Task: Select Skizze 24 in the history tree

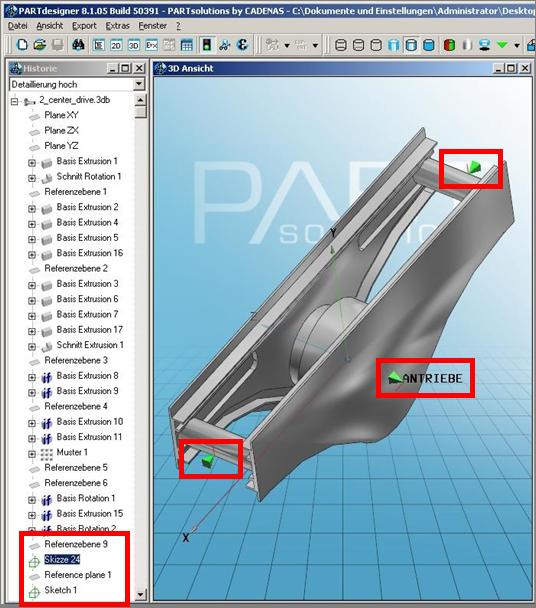Action: pyautogui.click(x=62, y=559)
